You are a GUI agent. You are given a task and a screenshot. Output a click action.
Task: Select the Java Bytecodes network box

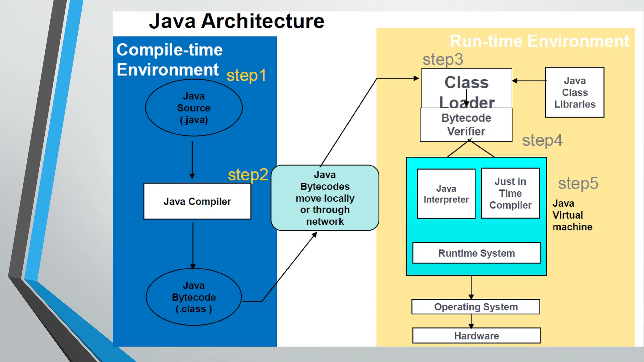pyautogui.click(x=325, y=198)
